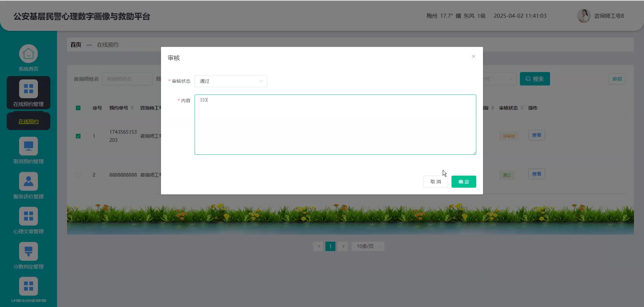
Task: Sort by 审核状态 column arrows
Action: point(522,108)
